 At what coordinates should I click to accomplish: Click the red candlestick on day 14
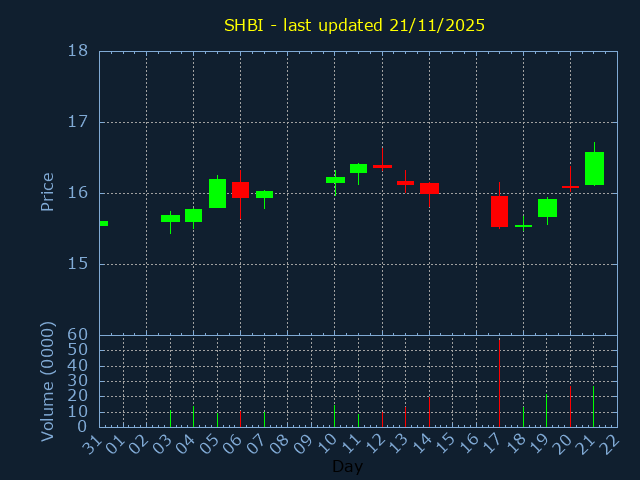pos(429,188)
